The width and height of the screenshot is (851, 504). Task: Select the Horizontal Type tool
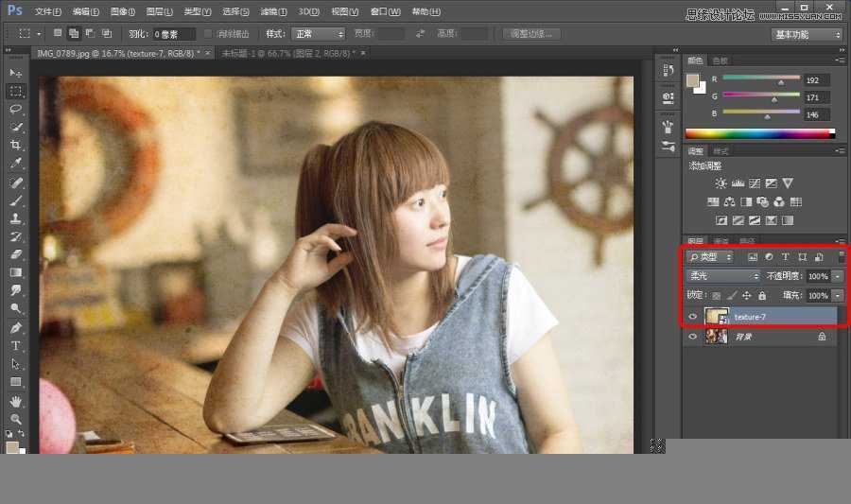tap(16, 345)
